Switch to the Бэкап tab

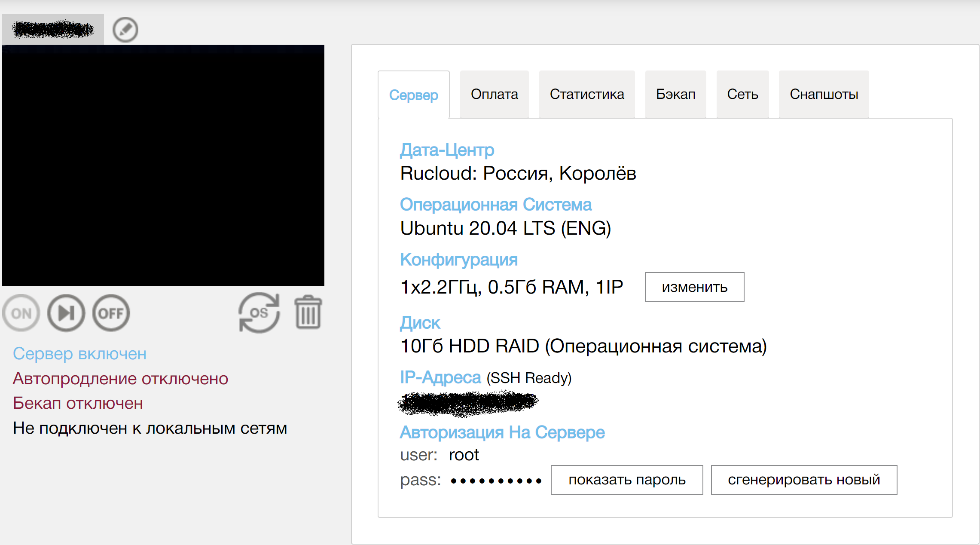(676, 94)
